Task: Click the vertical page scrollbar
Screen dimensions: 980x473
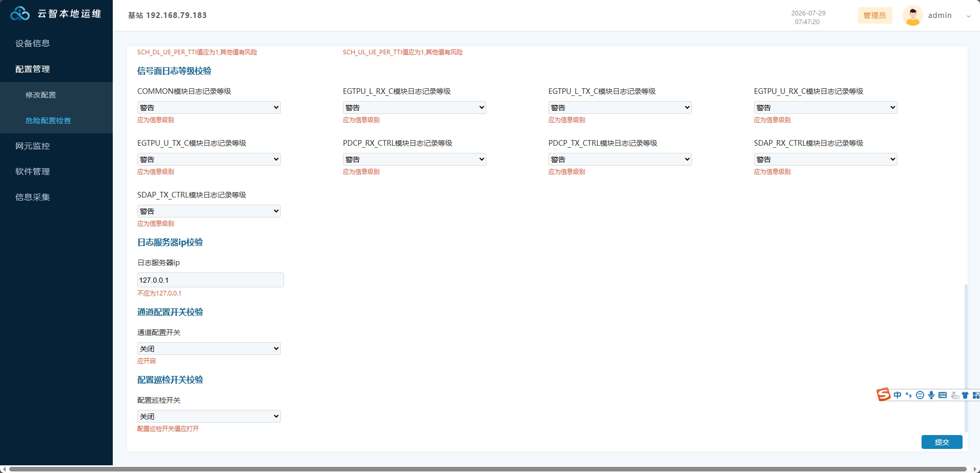Action: [x=966, y=358]
